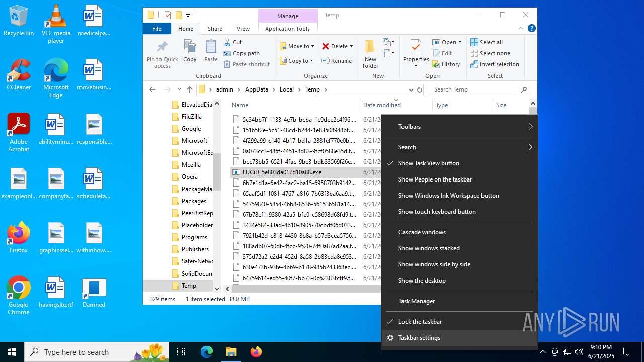Click the Type column header
The image size is (644, 362).
tap(462, 105)
